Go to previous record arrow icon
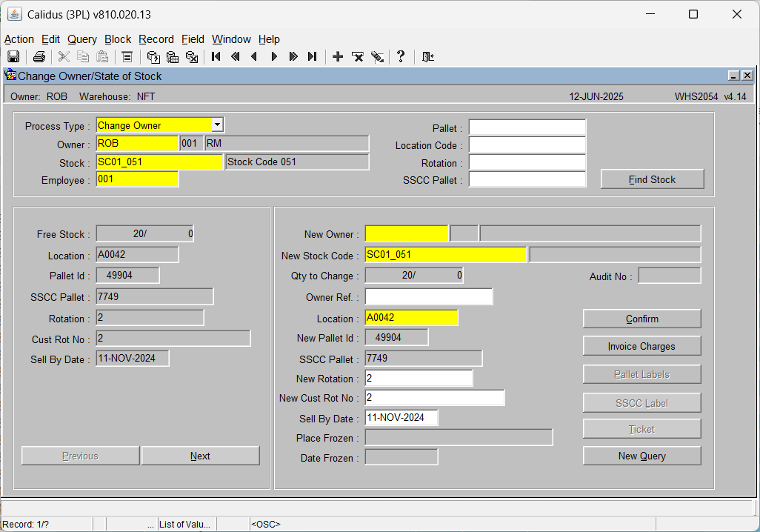Screen dimensions: 760x532 pyautogui.click(x=254, y=57)
